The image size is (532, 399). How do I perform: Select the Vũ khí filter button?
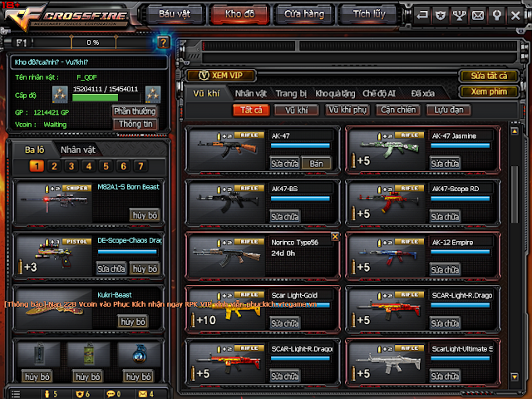[x=297, y=111]
